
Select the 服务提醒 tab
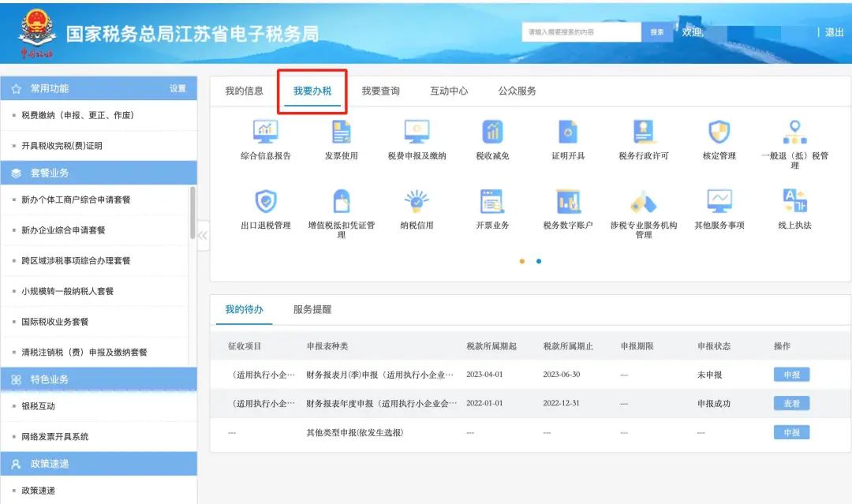click(x=312, y=309)
